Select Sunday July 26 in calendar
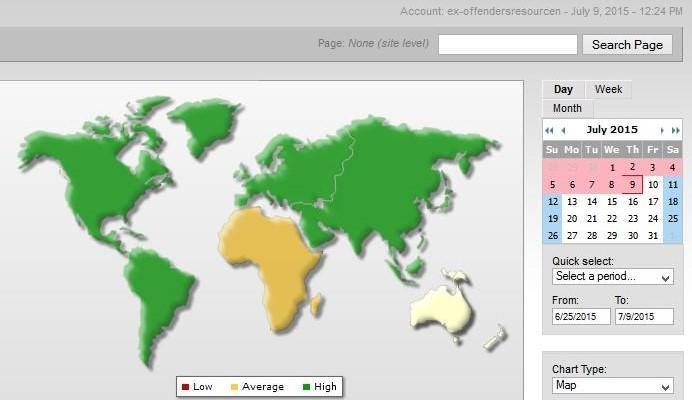Image resolution: width=692 pixels, height=400 pixels. pos(553,236)
